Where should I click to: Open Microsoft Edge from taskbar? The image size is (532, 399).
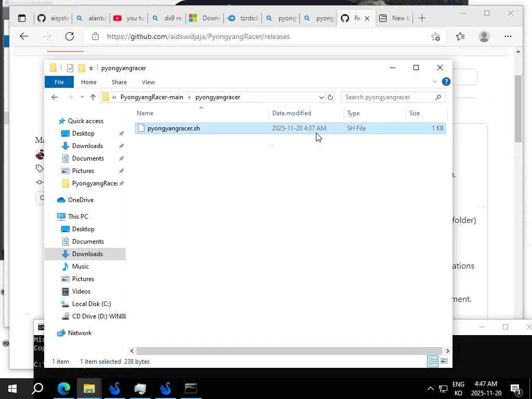click(63, 389)
